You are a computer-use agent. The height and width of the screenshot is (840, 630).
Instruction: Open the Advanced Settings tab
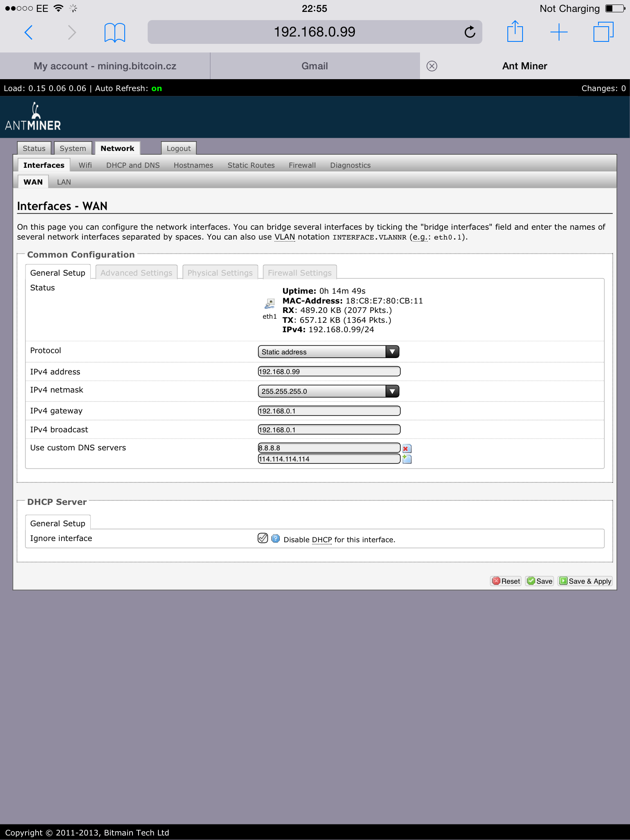pos(137,273)
